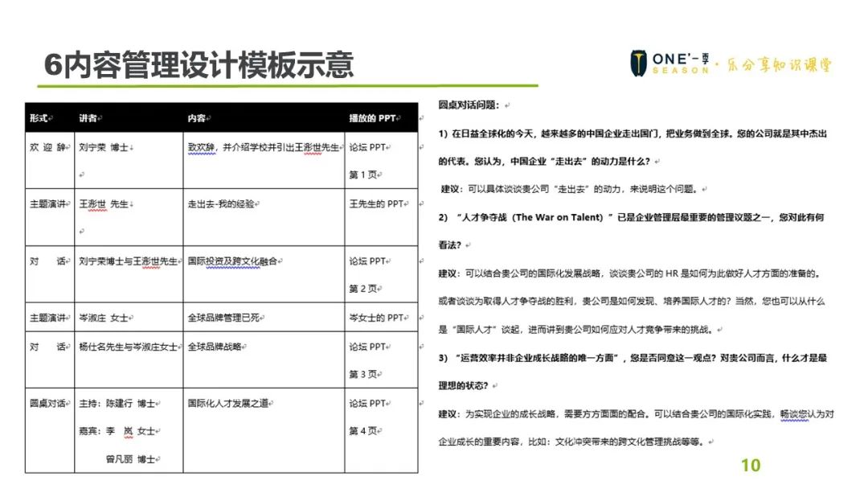This screenshot has width=868, height=489.
Task: Click question 1 starting 在日益全球化的今天
Action: (x=633, y=147)
